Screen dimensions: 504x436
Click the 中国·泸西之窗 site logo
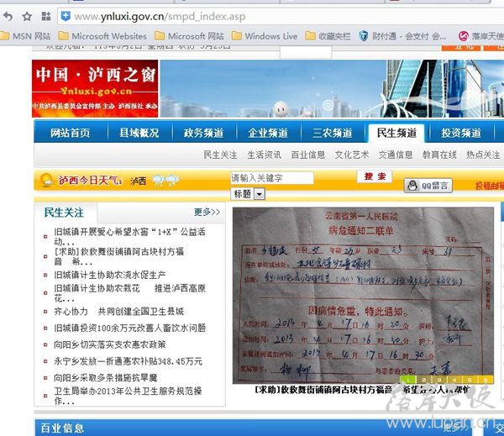[95, 88]
